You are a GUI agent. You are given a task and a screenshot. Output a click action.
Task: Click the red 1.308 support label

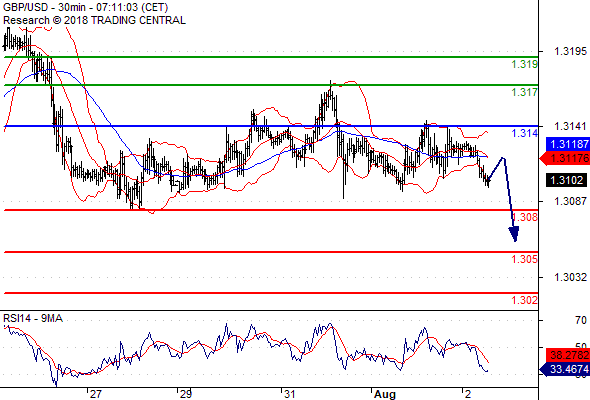click(525, 217)
